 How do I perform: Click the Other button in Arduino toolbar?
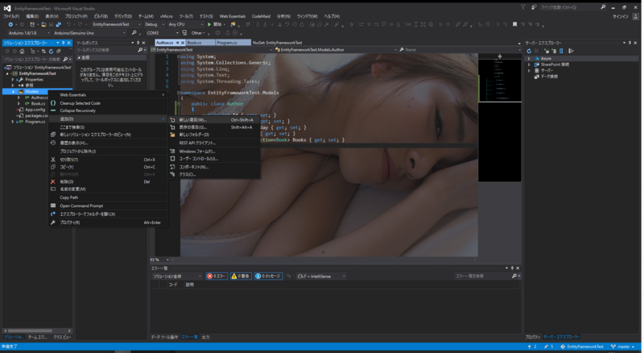coord(198,33)
